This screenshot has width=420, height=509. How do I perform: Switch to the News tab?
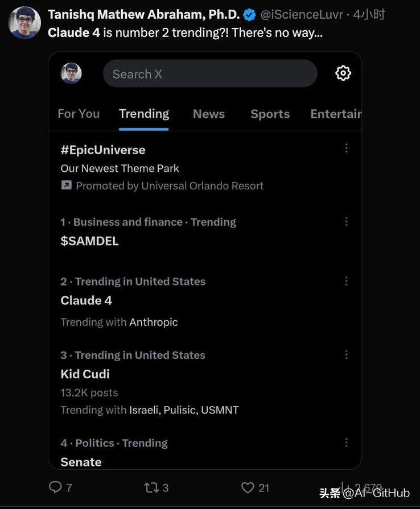pos(209,114)
